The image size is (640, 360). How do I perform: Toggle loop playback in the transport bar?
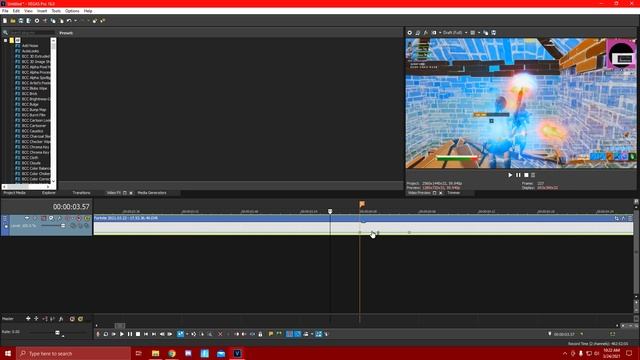106,334
